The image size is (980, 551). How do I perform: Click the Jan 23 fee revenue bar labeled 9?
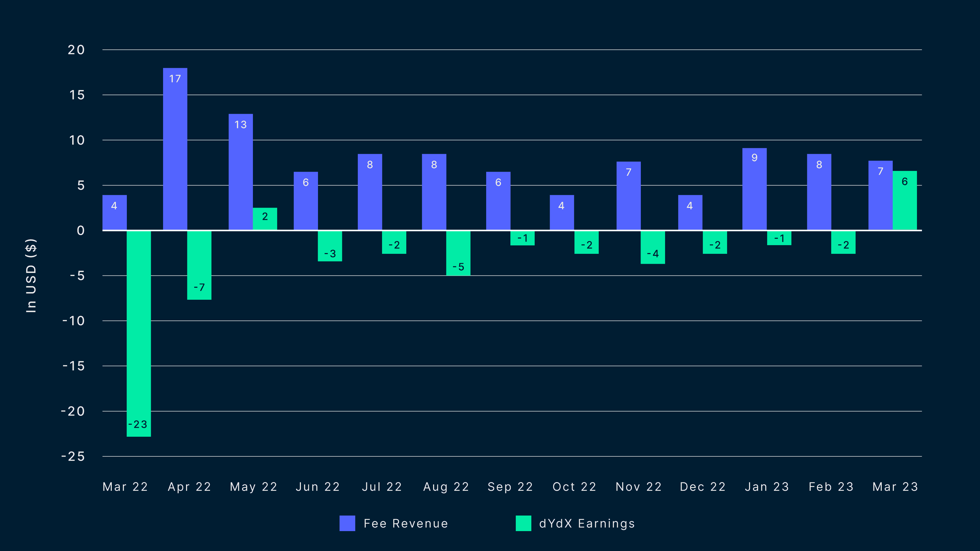(x=754, y=189)
